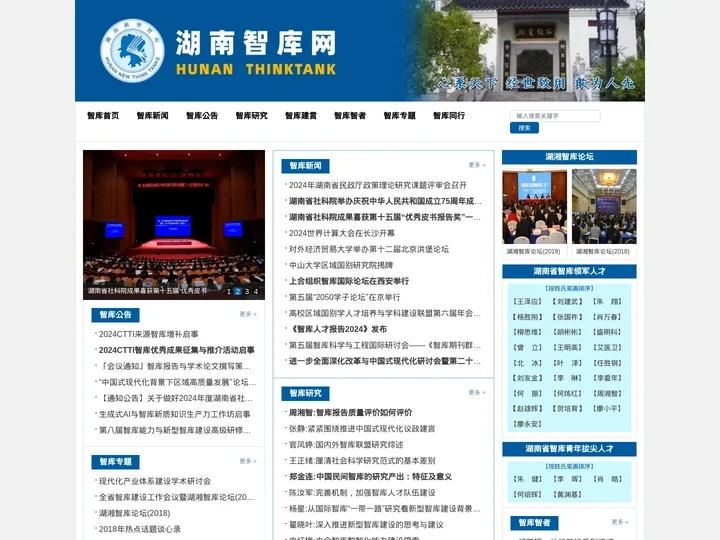Click the 湖南省智库青年拔尖人才 section header

(569, 449)
